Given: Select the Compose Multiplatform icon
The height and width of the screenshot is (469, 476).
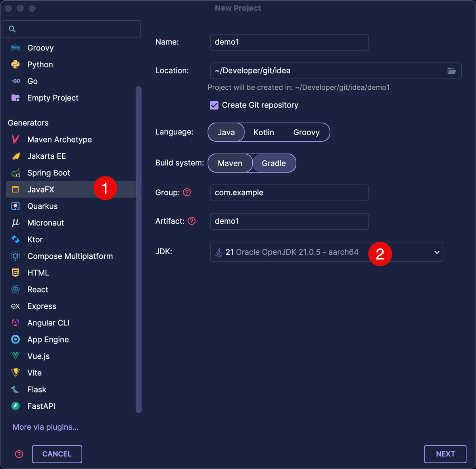Looking at the screenshot, I should point(15,256).
